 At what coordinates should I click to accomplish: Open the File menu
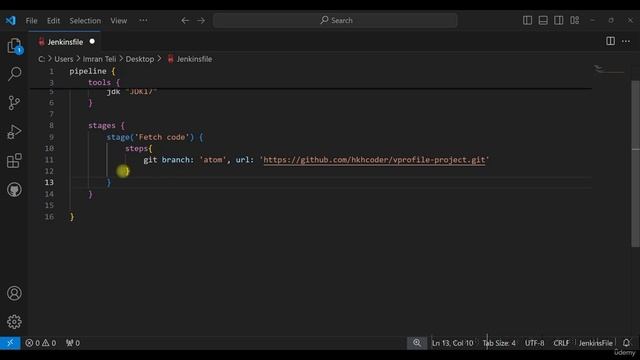click(x=31, y=20)
